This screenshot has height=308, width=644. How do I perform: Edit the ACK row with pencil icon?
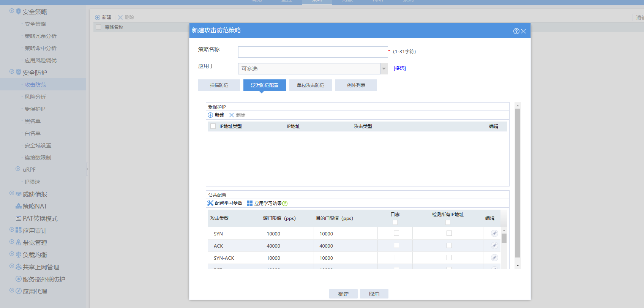coord(494,245)
